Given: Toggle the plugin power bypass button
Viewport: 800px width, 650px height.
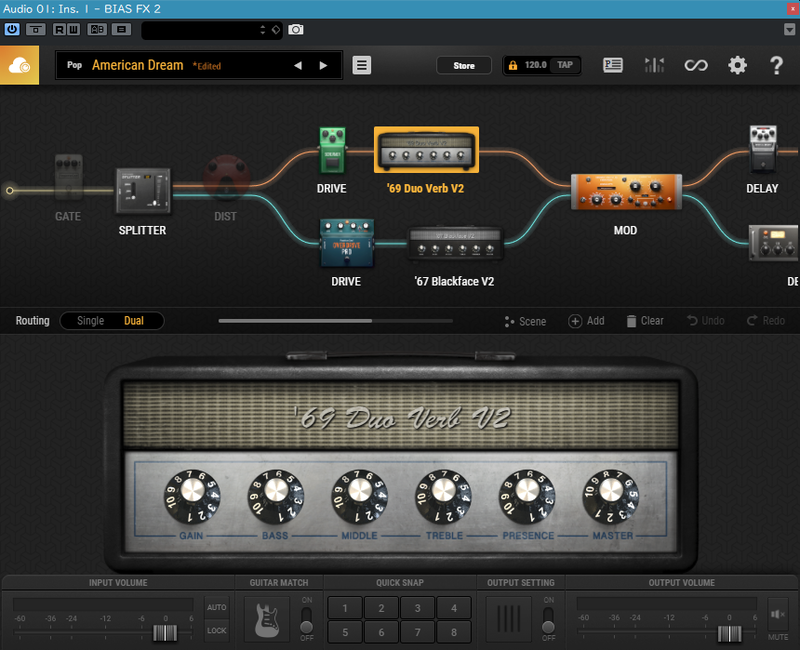Looking at the screenshot, I should (x=12, y=30).
